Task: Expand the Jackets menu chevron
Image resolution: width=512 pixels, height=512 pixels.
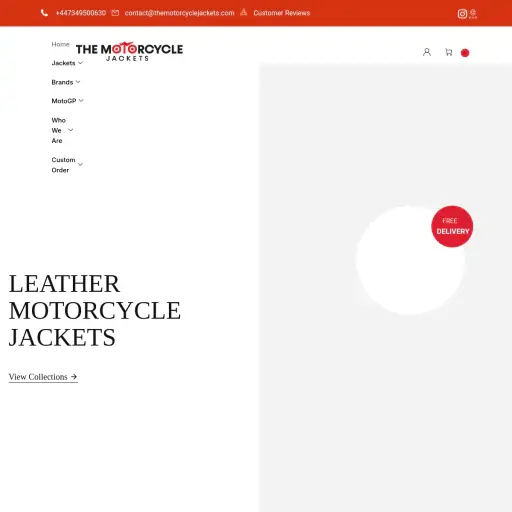Action: (x=80, y=63)
